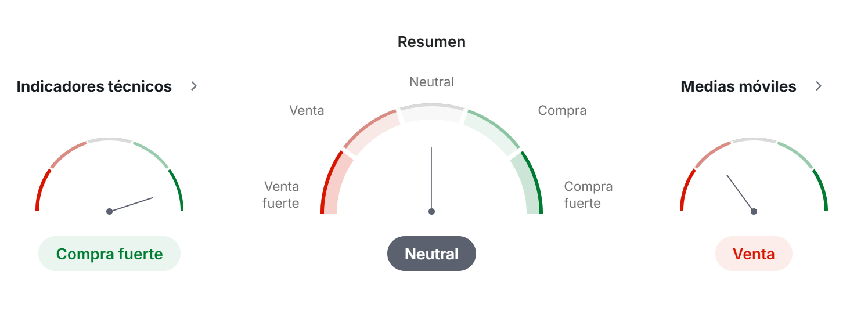Open Indicadores técnicos chevron arrow
Image resolution: width=868 pixels, height=311 pixels.
coord(194,86)
